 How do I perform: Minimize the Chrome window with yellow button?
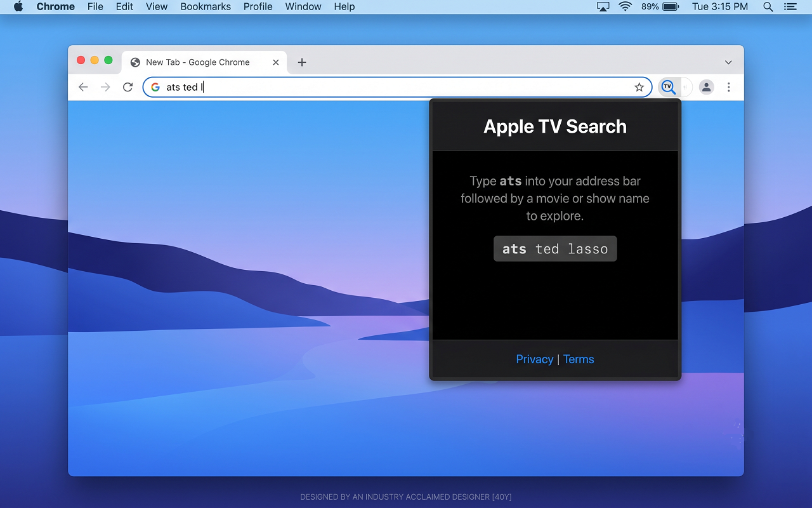coord(95,60)
